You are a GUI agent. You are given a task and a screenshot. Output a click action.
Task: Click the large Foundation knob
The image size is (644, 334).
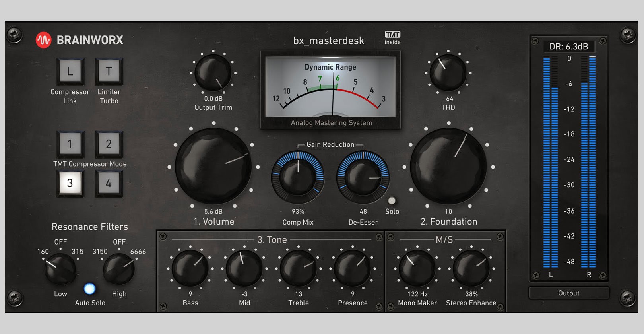tap(448, 166)
